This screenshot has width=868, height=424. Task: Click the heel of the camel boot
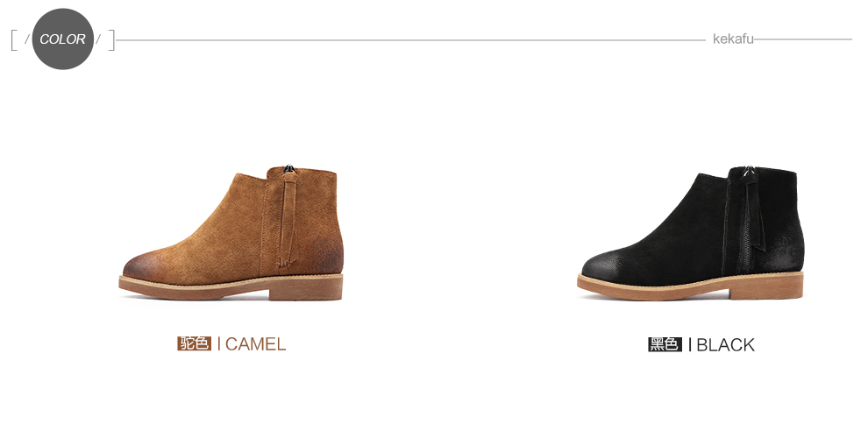[x=306, y=288]
